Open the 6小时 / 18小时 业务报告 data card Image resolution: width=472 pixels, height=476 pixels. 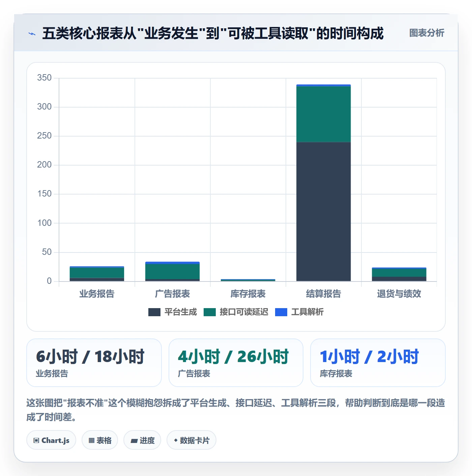(94, 363)
